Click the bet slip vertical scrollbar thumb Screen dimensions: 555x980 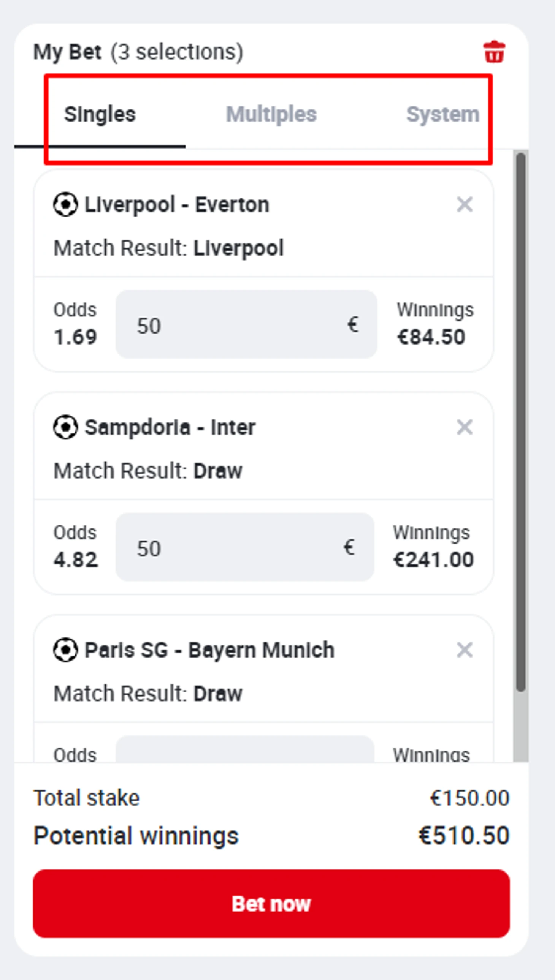point(521,422)
